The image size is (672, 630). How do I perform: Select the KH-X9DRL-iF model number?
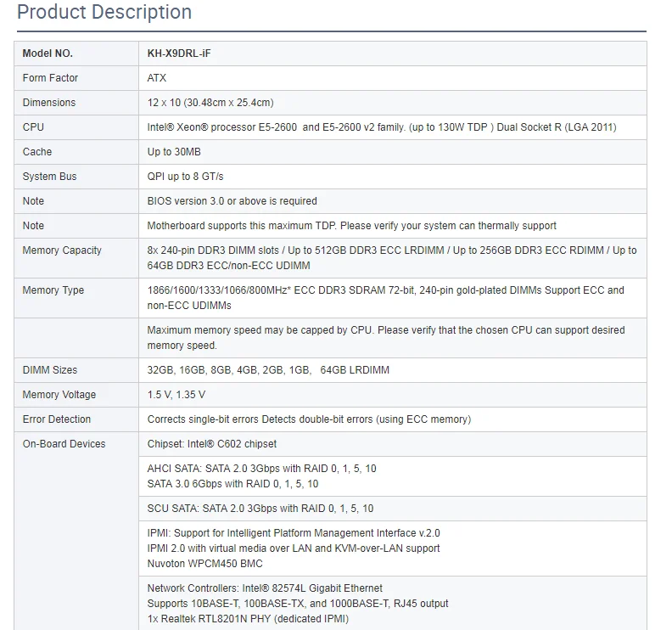pyautogui.click(x=179, y=53)
